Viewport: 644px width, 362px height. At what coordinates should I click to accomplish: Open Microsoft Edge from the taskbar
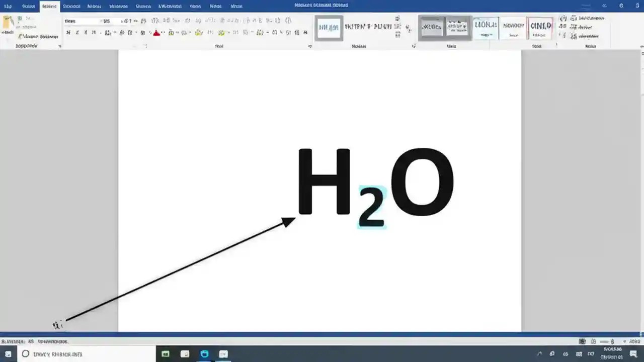click(x=204, y=354)
